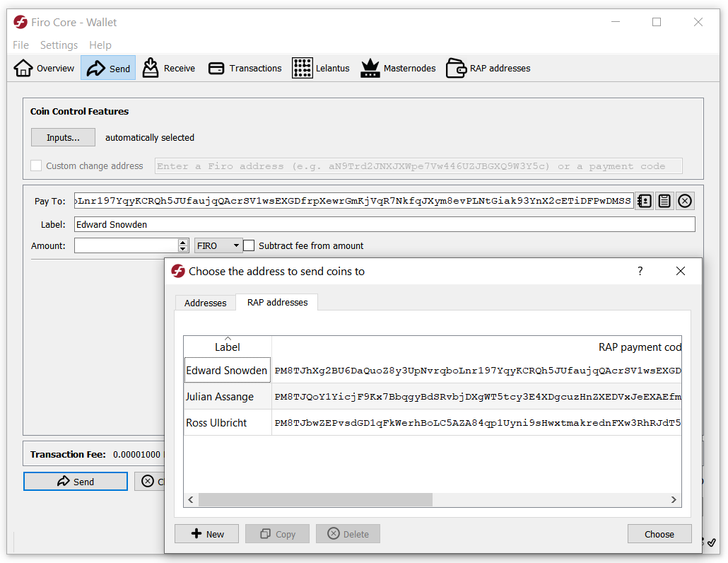Viewport: 728px width, 563px height.
Task: Open address book icon next to Pay To
Action: click(645, 201)
